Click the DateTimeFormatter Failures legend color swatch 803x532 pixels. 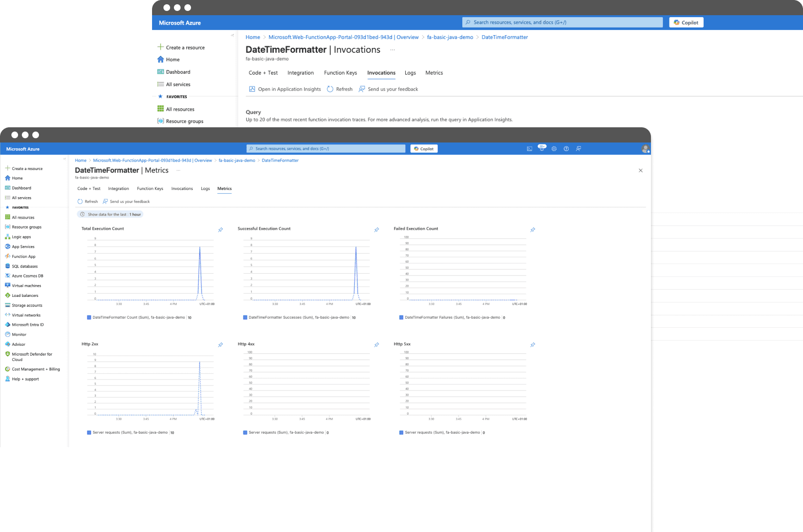pos(401,317)
